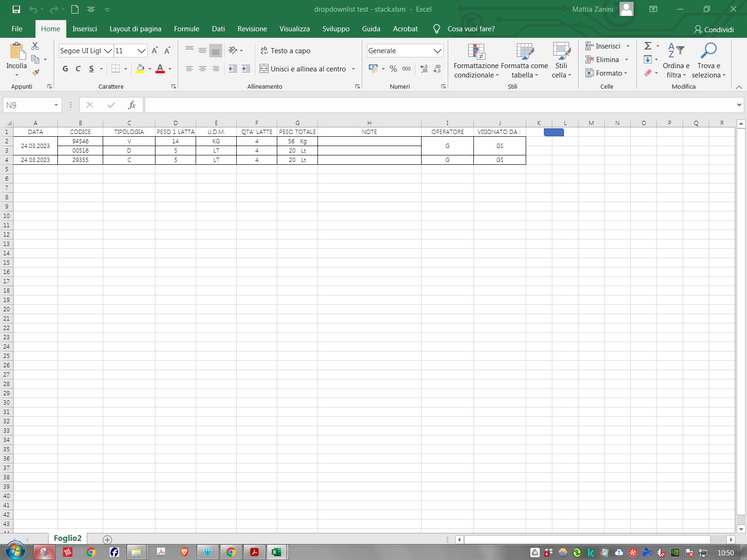
Task: Click the fx insert function button
Action: 131,105
